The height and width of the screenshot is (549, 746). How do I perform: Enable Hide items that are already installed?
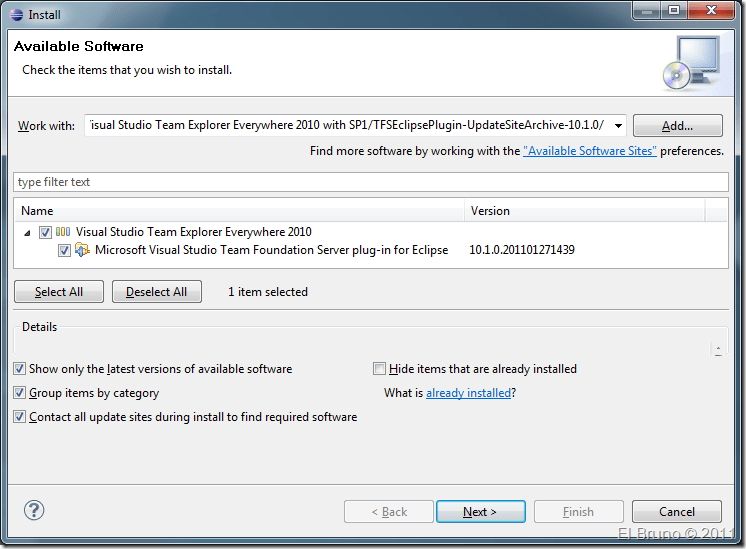pos(379,369)
